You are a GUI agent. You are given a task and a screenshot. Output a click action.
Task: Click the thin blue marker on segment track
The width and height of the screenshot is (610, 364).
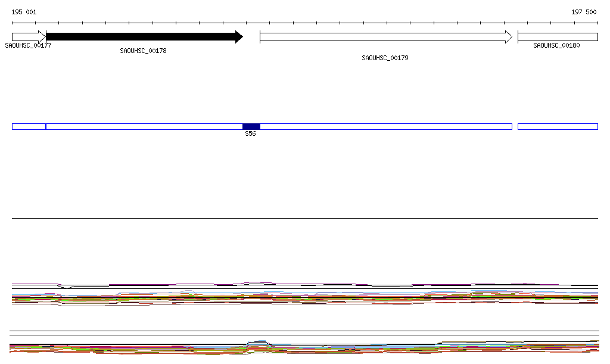coord(46,126)
